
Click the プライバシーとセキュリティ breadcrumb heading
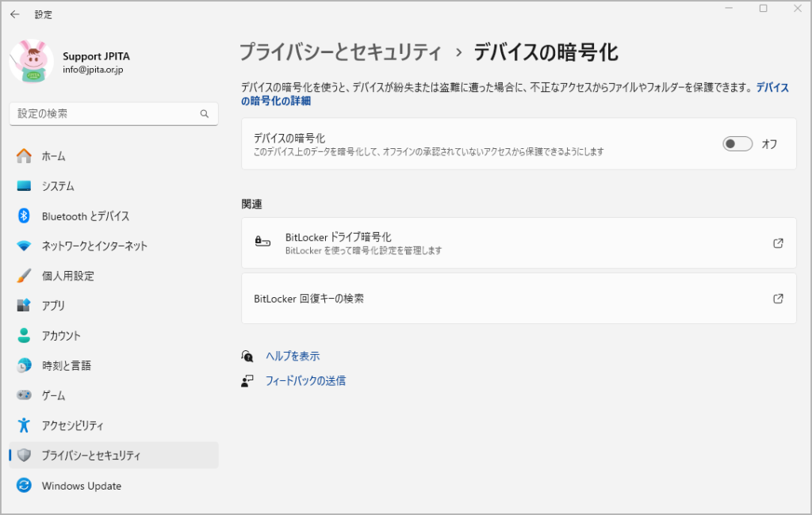tap(340, 53)
